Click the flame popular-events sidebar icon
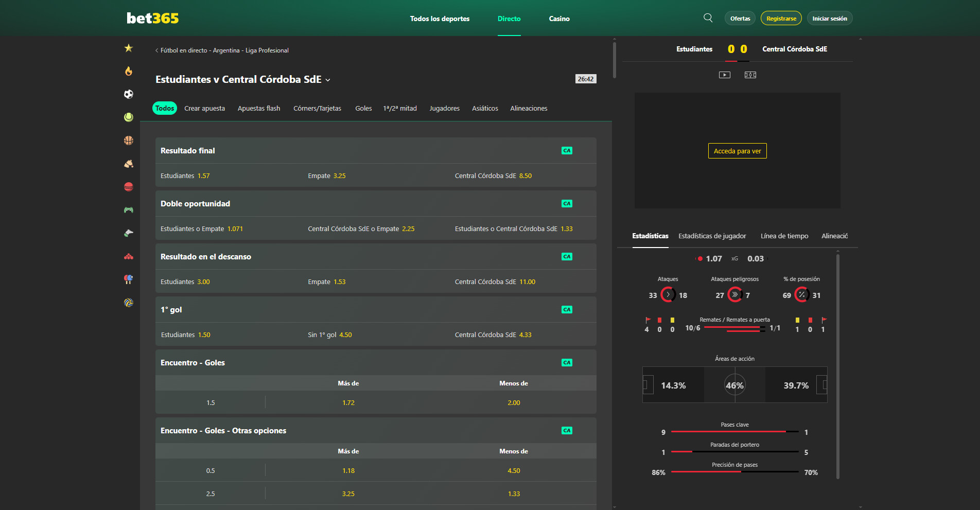This screenshot has width=980, height=510. [x=129, y=71]
